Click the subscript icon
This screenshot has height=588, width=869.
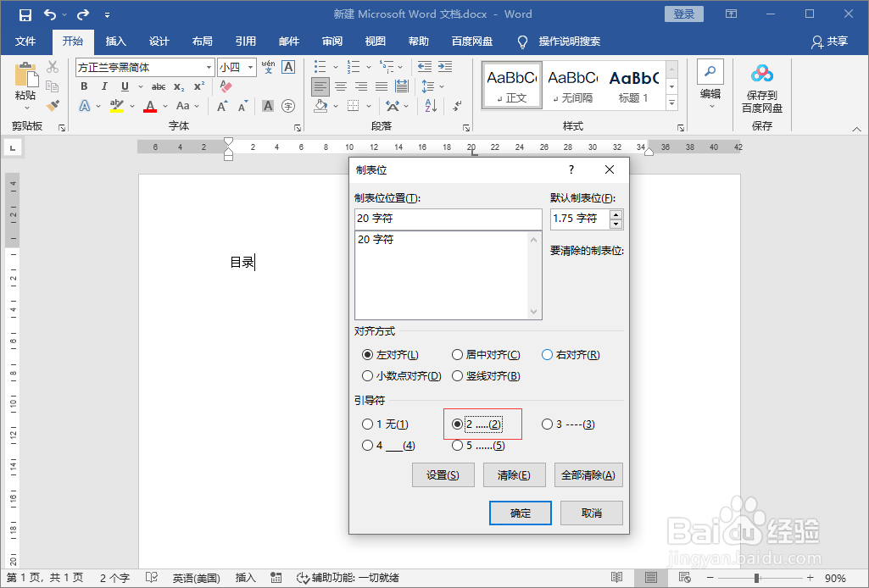tap(180, 86)
